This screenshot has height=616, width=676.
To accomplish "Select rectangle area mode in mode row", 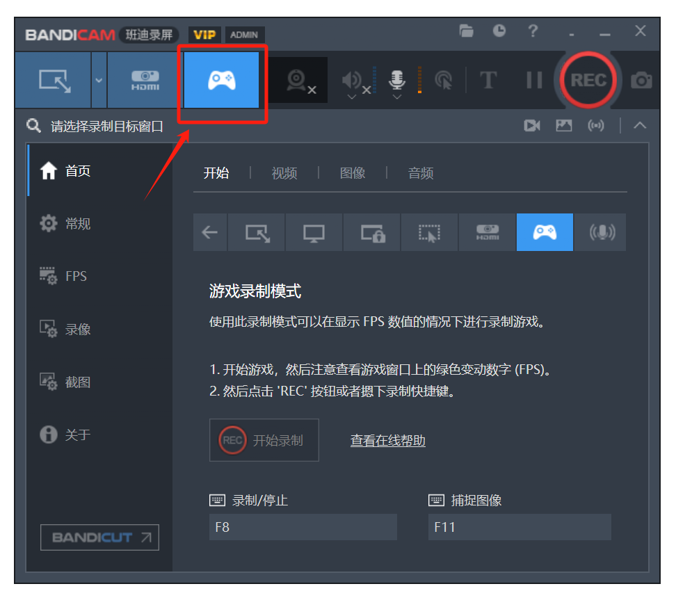I will tap(257, 232).
